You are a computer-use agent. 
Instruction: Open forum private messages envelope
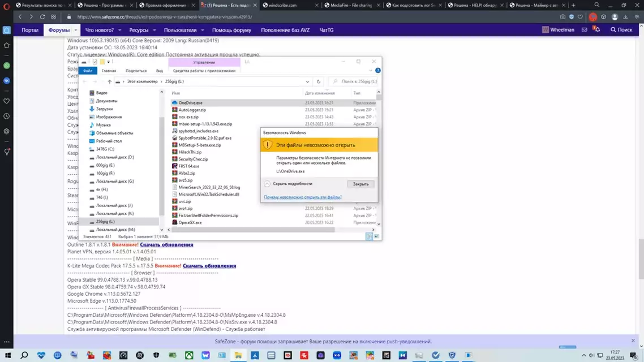coord(585,29)
